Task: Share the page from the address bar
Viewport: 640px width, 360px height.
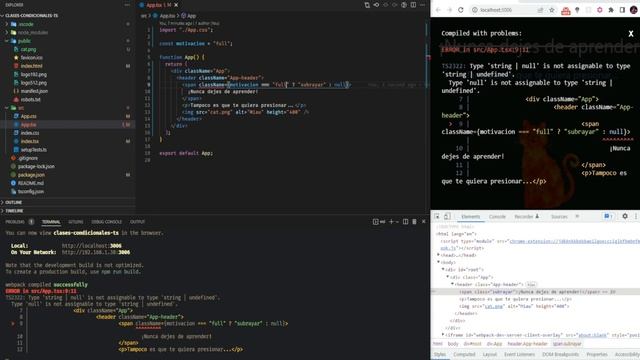Action: 540,10
